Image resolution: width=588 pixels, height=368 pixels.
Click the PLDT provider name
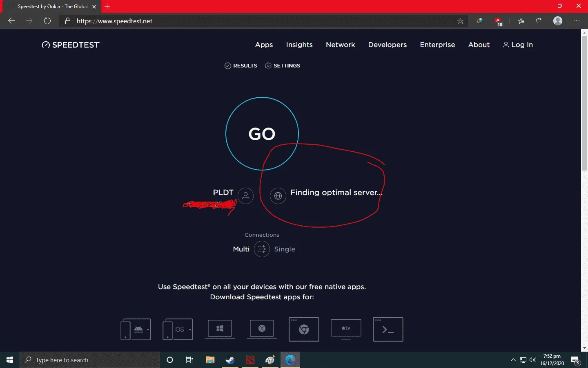click(x=223, y=192)
